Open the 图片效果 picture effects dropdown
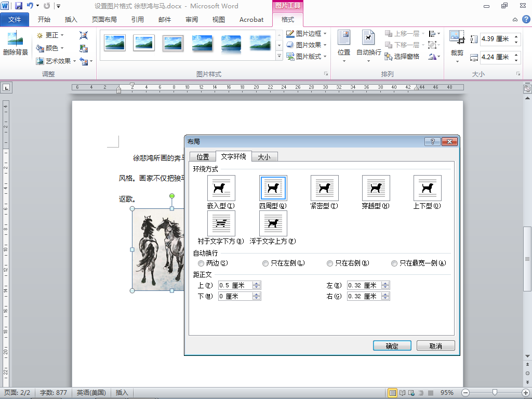The height and width of the screenshot is (399, 532). 307,45
